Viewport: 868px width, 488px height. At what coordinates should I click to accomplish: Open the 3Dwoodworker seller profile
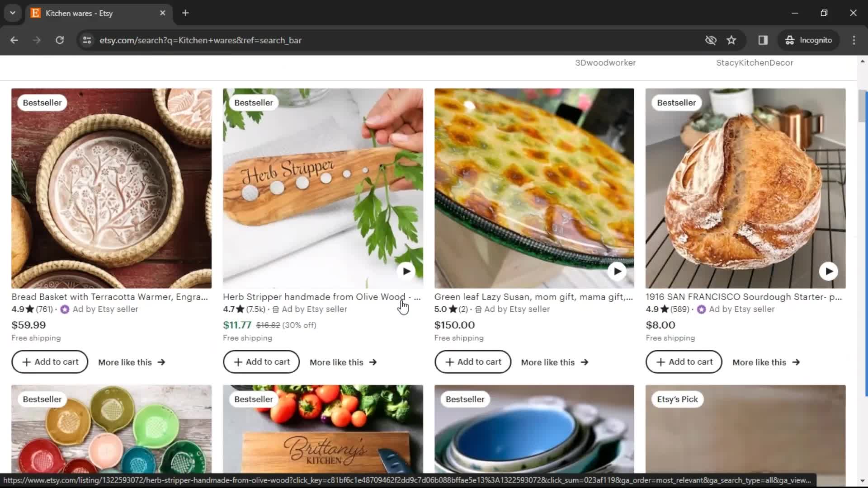605,62
